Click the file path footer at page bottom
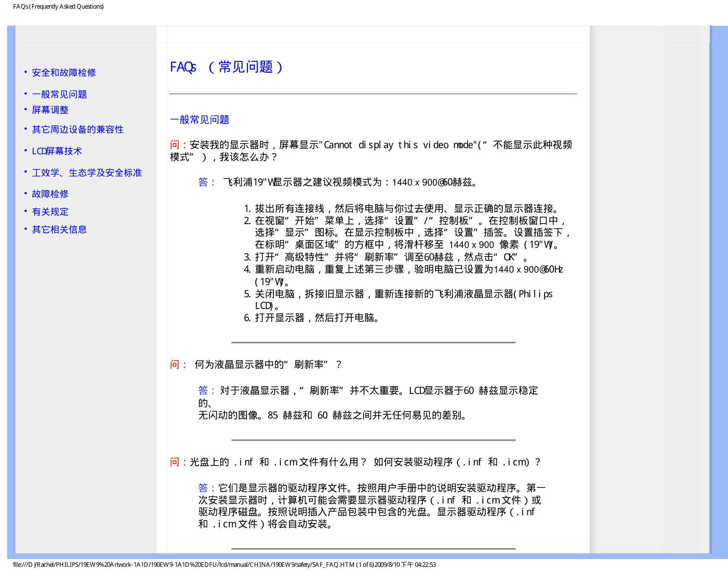728x572 pixels. pos(224,565)
